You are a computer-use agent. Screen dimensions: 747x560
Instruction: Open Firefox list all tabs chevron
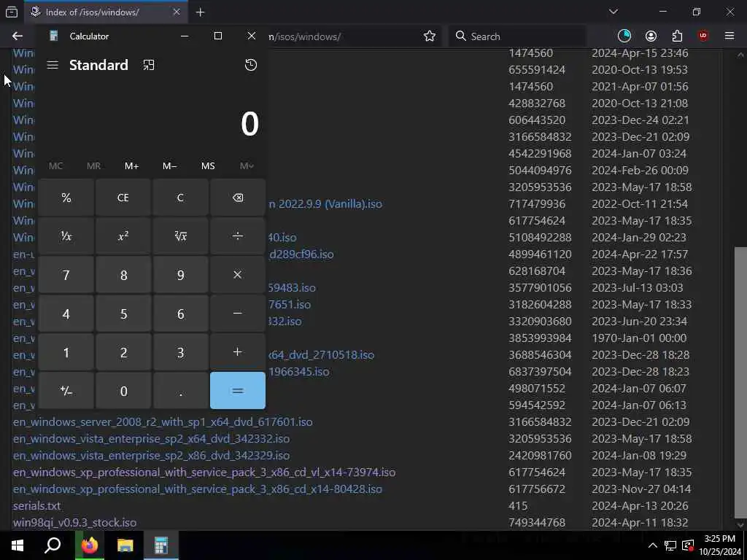coord(613,12)
